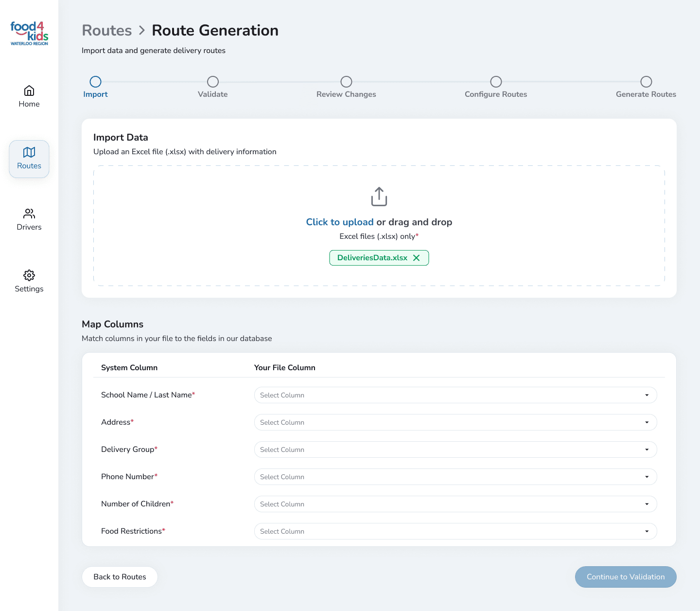The image size is (700, 611).
Task: Click the 'Excel files (.xlsx) only' note
Action: tap(379, 236)
